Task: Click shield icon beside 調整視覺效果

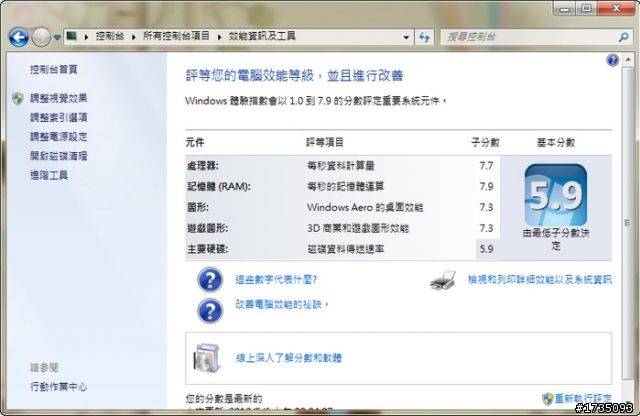Action: click(18, 98)
